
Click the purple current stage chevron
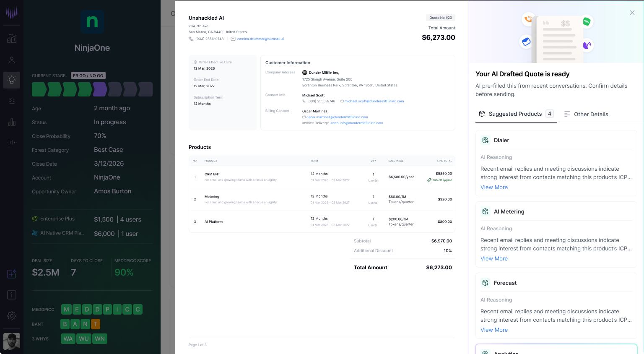point(100,89)
